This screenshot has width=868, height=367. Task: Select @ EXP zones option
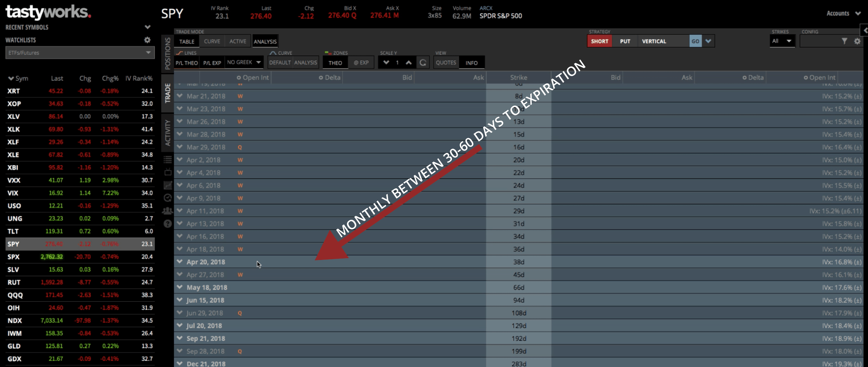pyautogui.click(x=361, y=63)
